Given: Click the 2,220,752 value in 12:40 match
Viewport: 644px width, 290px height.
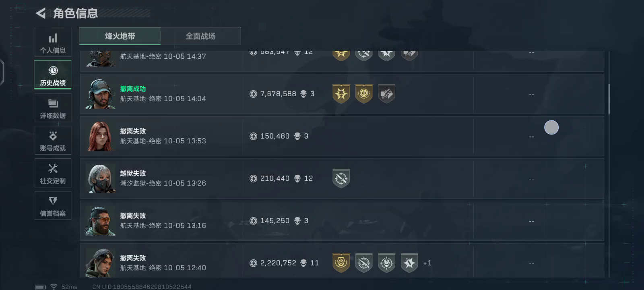Looking at the screenshot, I should [278, 263].
